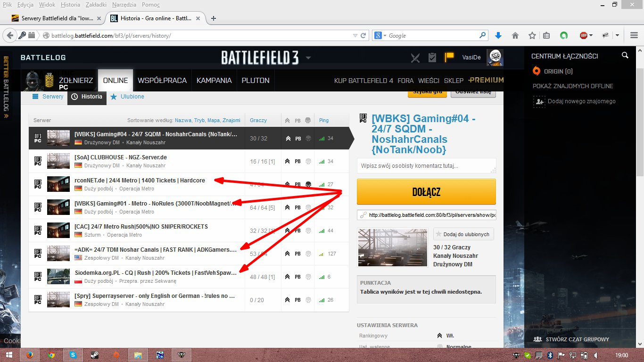Open the Google search engine dropdown

(385, 36)
